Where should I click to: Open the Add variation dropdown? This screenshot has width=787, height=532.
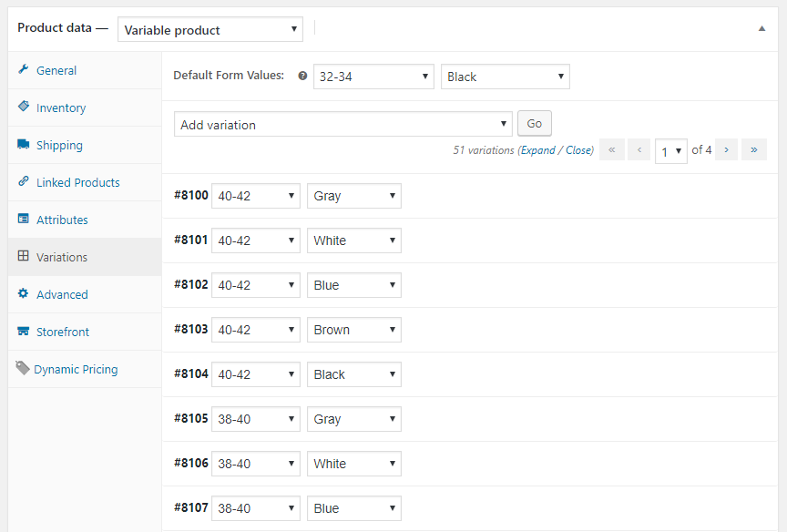pos(342,124)
